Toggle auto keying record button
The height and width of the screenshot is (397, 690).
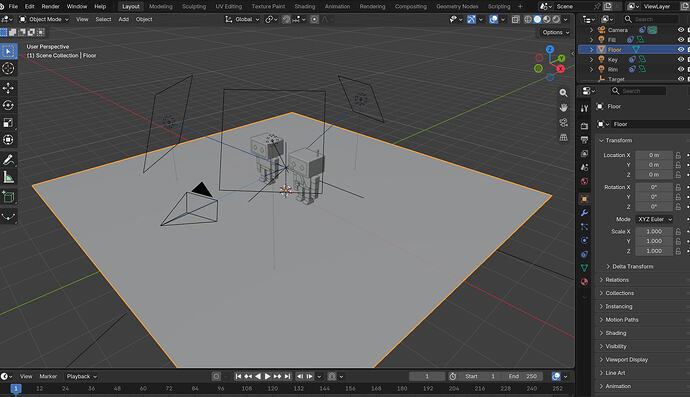click(216, 376)
